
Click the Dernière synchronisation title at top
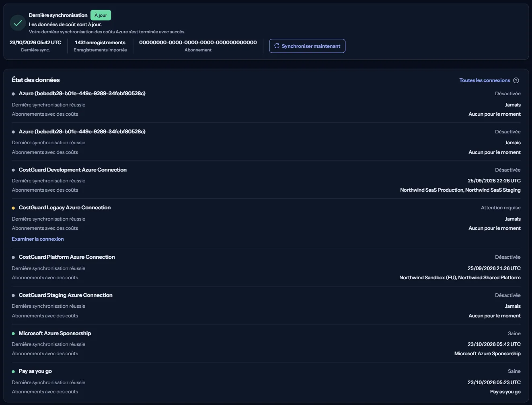point(58,15)
